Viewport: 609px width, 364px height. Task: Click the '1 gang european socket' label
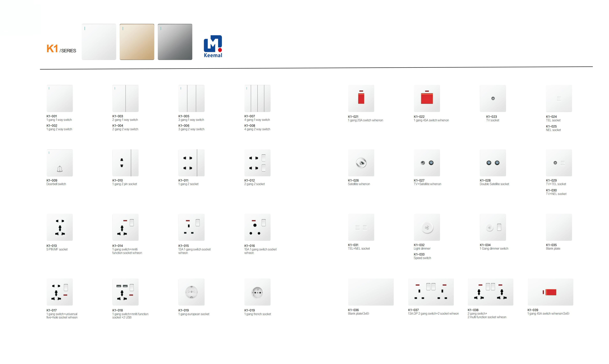point(194,314)
